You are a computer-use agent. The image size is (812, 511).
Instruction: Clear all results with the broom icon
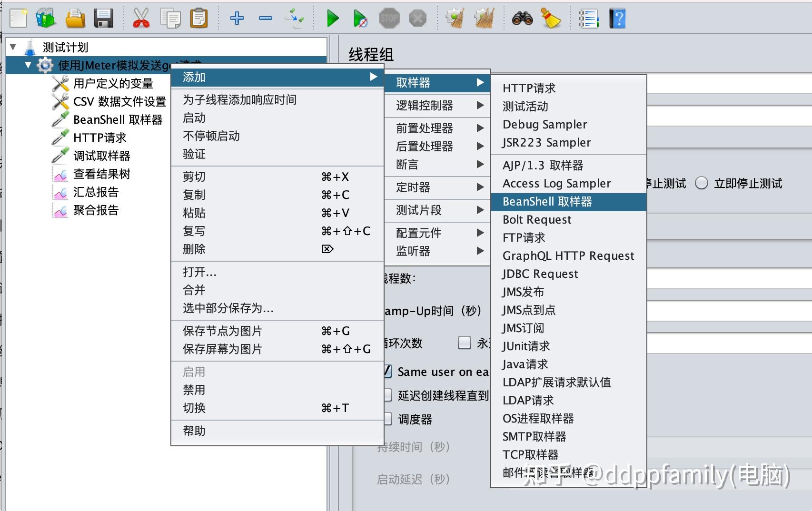point(551,18)
